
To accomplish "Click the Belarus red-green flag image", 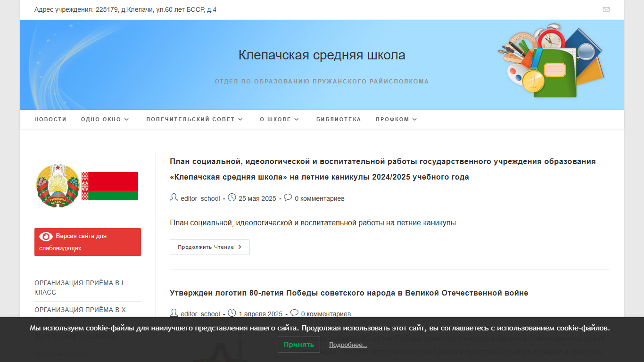I will [110, 186].
